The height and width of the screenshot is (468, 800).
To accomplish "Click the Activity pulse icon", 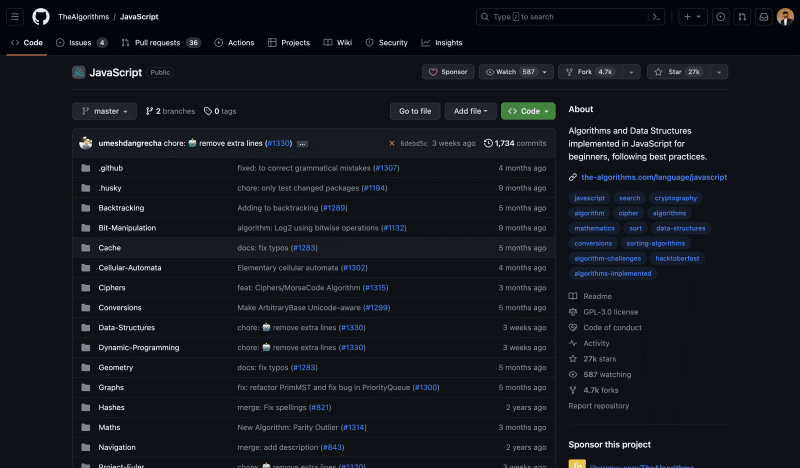I will click(573, 343).
